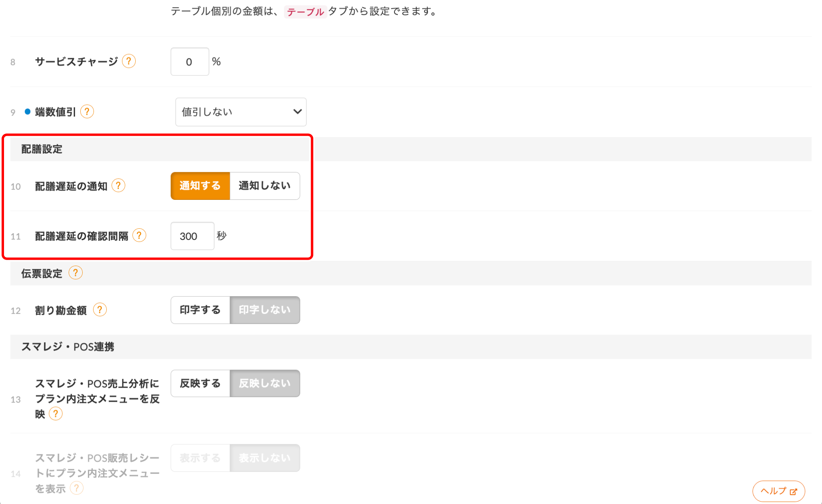Click help icon for スマレジ・POS販売レシート setting
The width and height of the screenshot is (822, 504).
tap(77, 488)
